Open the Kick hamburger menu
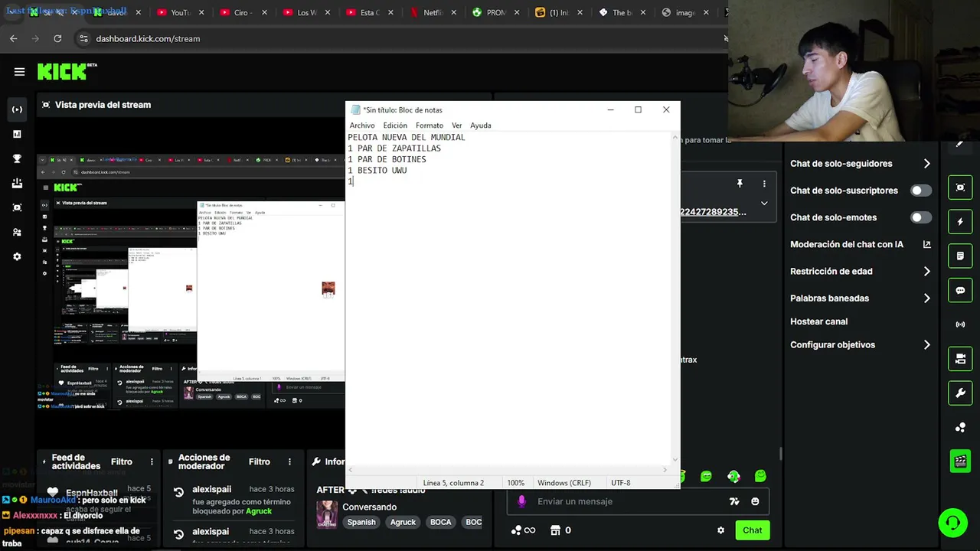The width and height of the screenshot is (980, 551). (x=19, y=72)
